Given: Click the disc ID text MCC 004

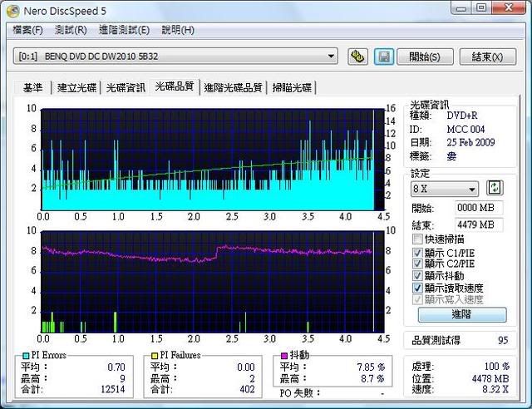Looking at the screenshot, I should pyautogui.click(x=465, y=130).
